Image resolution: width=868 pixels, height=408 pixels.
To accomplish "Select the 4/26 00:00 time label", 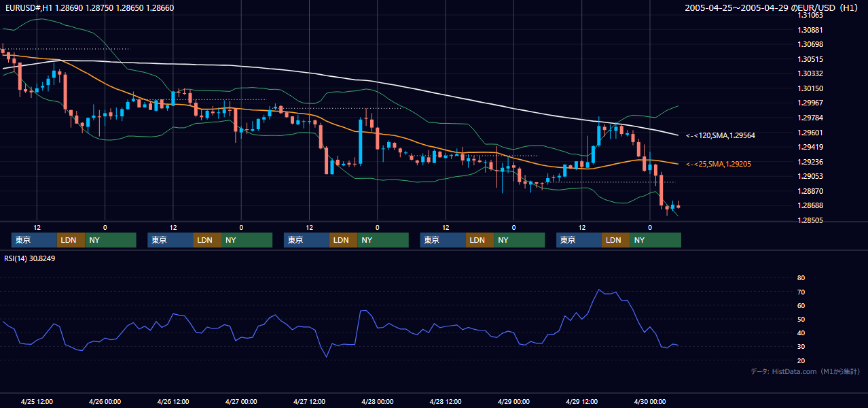I will 105,401.
